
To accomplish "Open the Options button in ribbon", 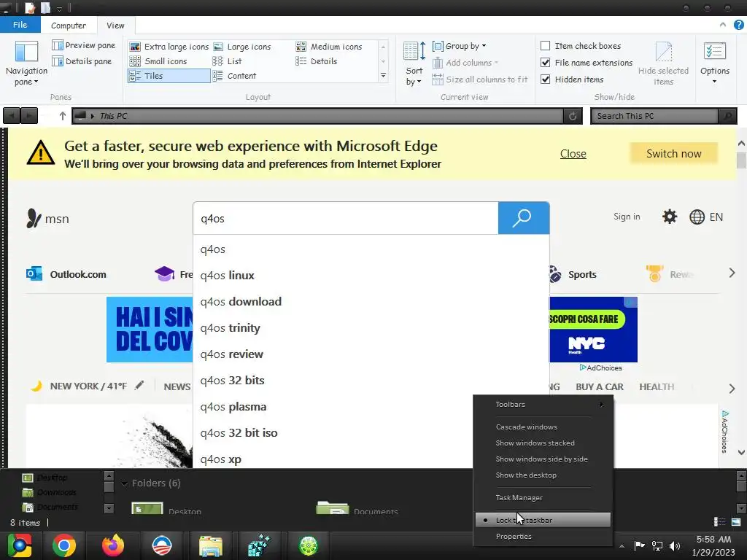I will [x=715, y=63].
